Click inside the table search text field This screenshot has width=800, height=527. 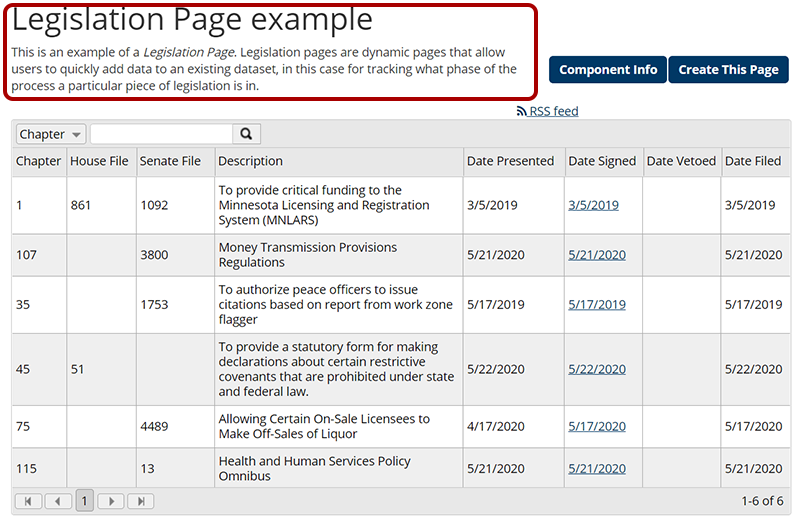point(161,134)
